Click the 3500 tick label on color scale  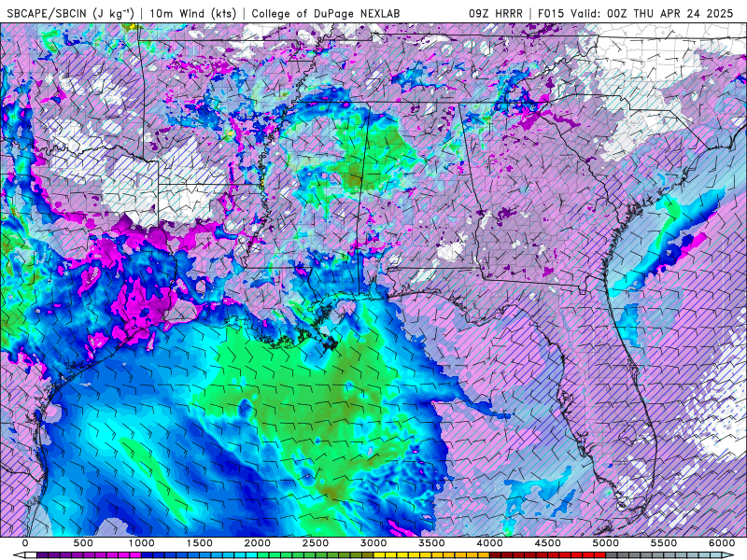432,543
